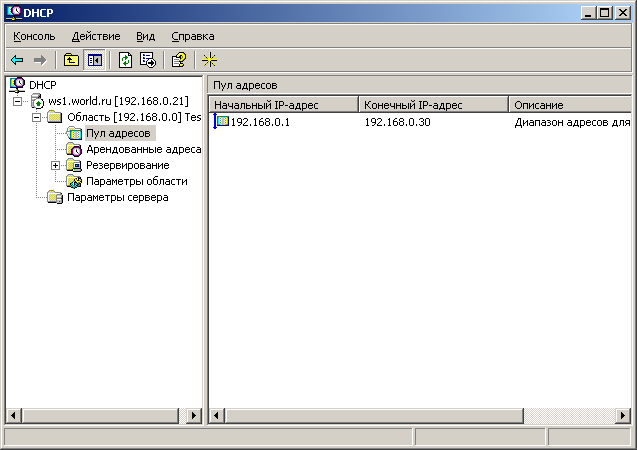
Task: Click the Back arrow toolbar icon
Action: tap(17, 61)
